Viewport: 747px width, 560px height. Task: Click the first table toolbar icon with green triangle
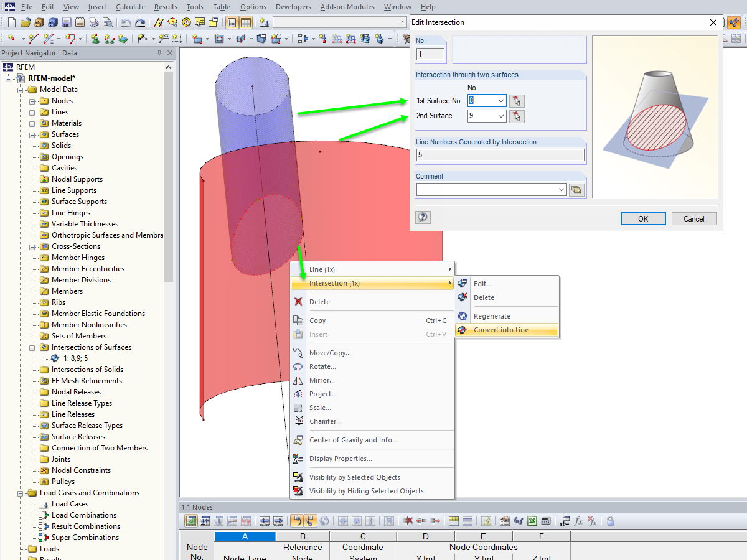click(x=191, y=521)
